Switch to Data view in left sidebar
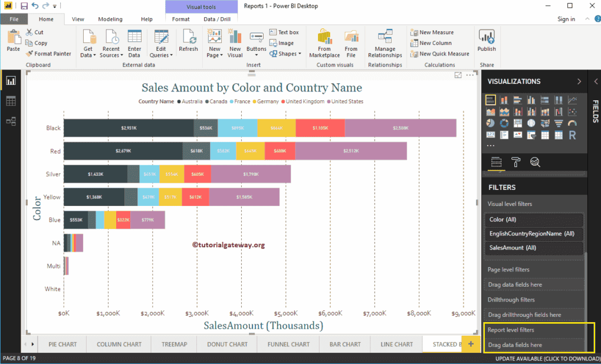601x364 pixels. 11,101
